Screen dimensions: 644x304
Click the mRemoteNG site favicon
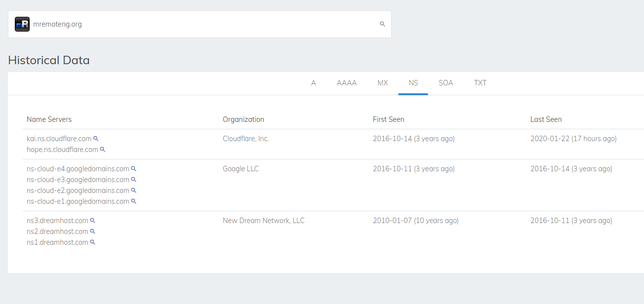[x=22, y=24]
